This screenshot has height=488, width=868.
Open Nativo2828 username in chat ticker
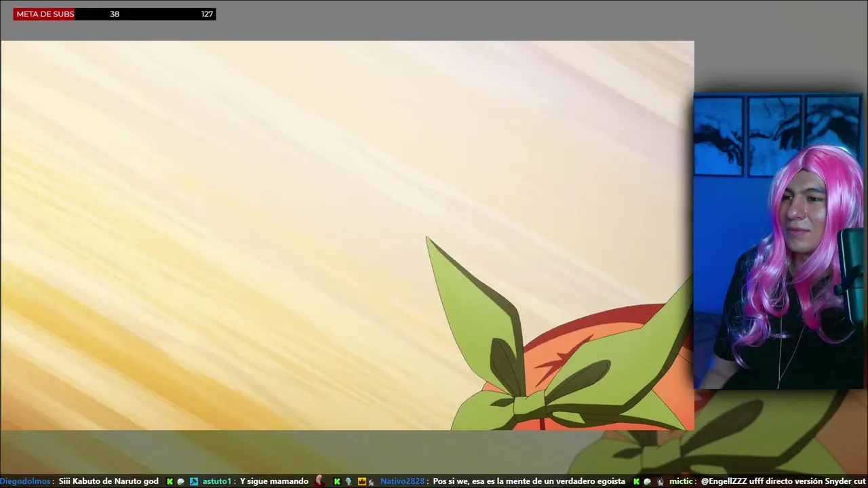(x=403, y=481)
